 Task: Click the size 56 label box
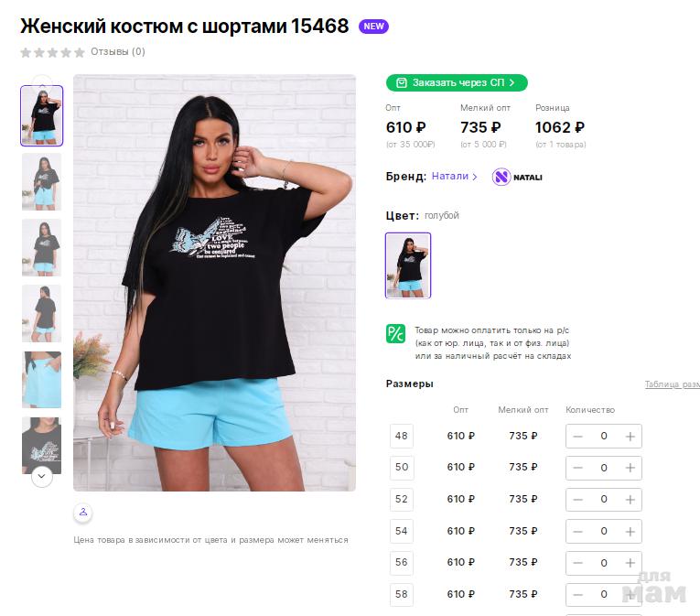pos(402,562)
